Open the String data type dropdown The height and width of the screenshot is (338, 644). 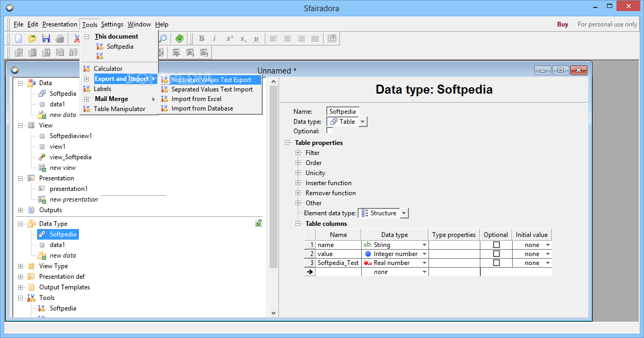[424, 245]
